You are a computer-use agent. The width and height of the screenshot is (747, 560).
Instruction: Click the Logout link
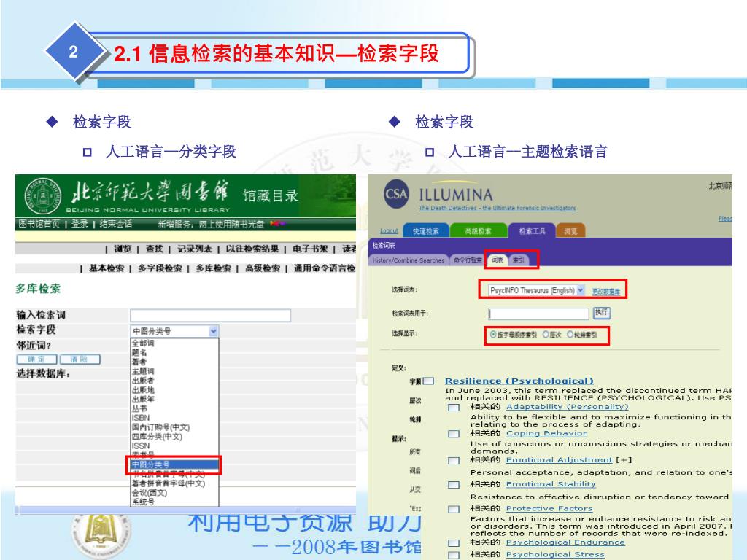click(390, 231)
